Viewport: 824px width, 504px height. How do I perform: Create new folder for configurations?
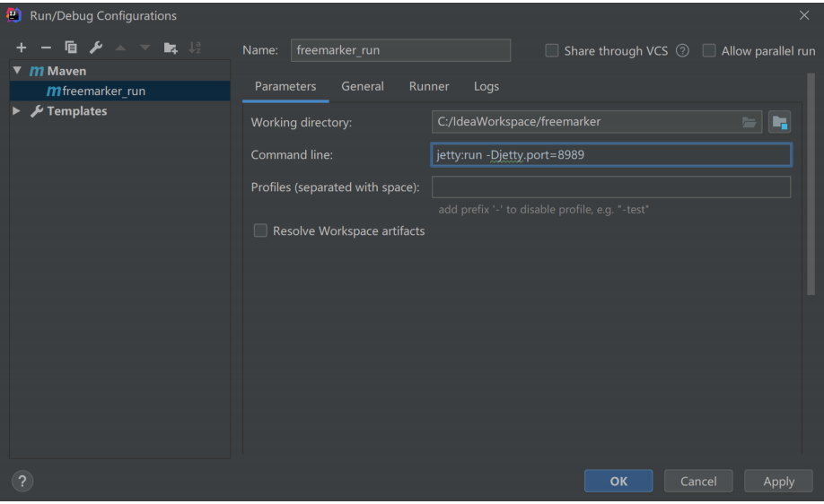[171, 48]
